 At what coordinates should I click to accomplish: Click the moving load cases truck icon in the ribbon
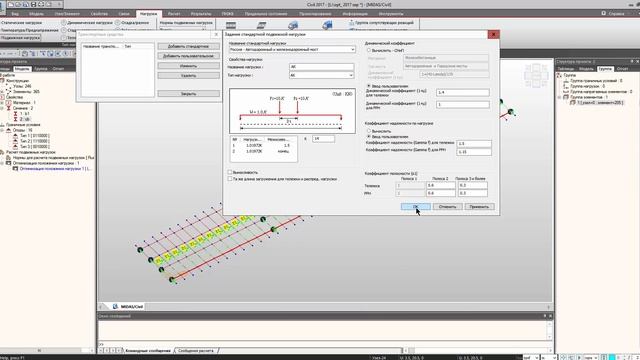[x=327, y=25]
